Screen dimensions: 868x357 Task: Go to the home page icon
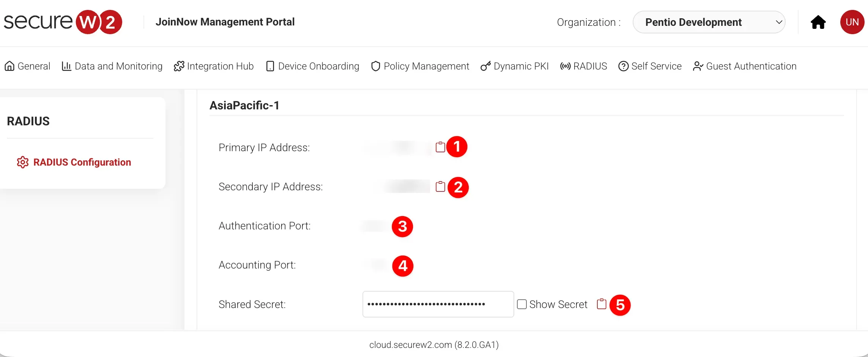[818, 22]
